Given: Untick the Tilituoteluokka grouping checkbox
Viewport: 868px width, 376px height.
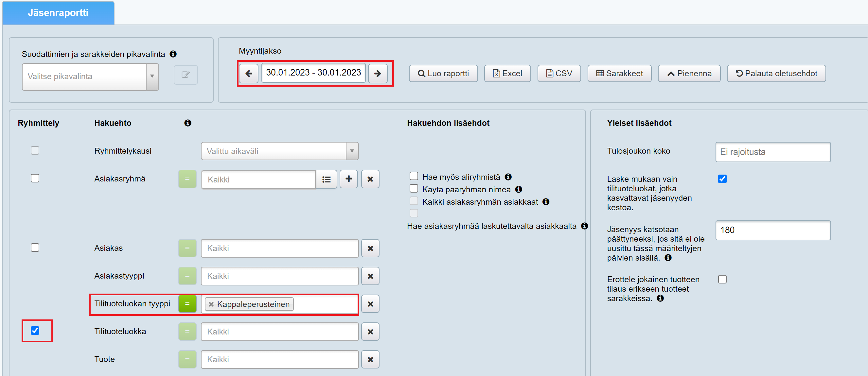Looking at the screenshot, I should click(35, 331).
